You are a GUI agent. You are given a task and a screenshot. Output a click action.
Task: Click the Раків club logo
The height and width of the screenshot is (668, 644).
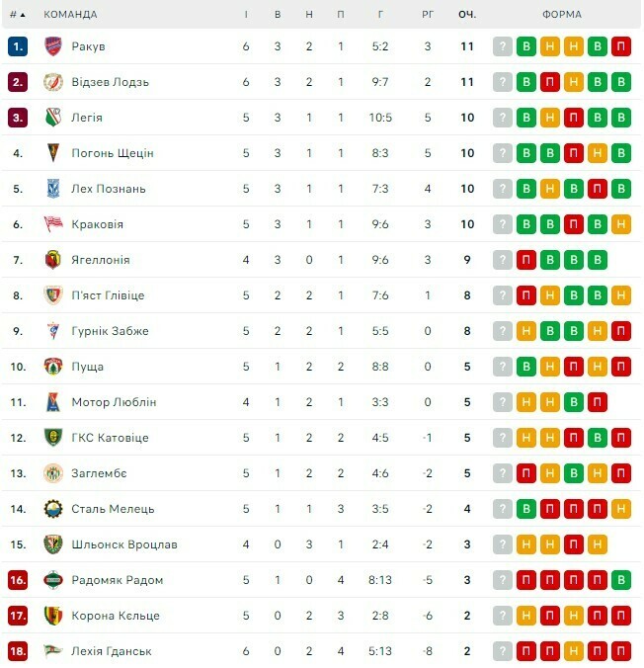point(53,46)
